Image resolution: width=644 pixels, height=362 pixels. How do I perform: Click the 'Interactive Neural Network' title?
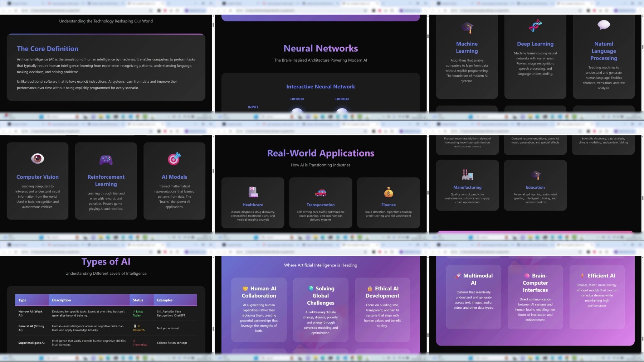(x=321, y=87)
